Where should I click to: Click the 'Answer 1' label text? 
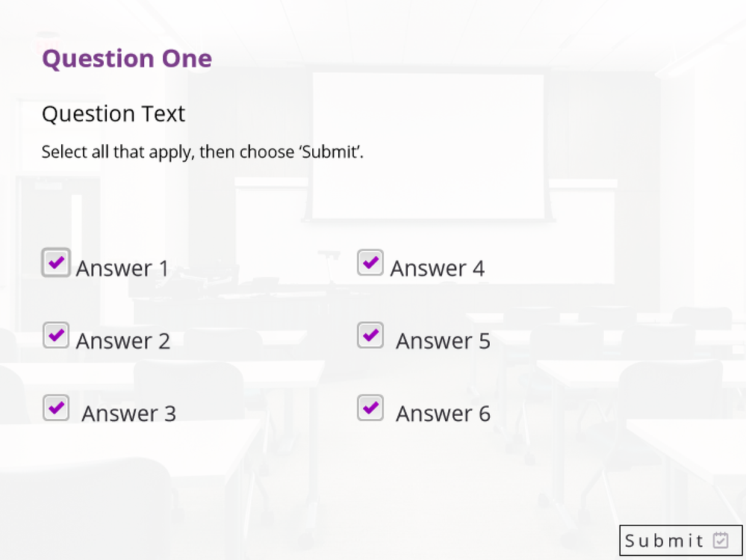(122, 269)
